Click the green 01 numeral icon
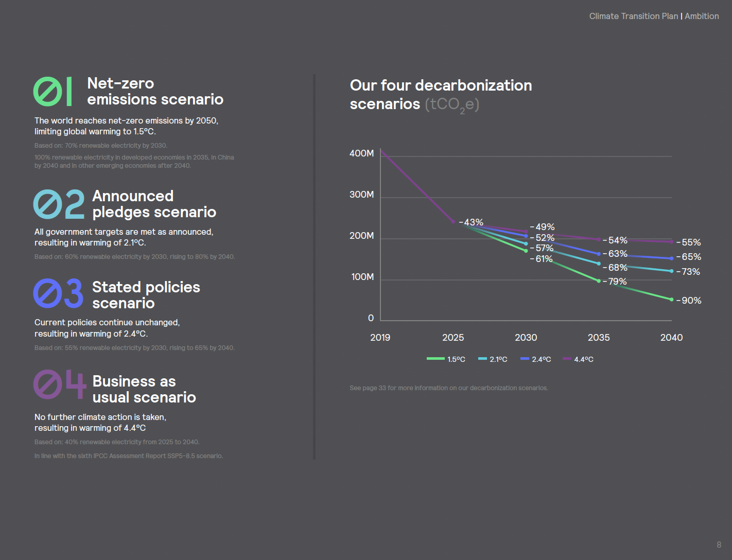This screenshot has width=732, height=560. [x=53, y=92]
